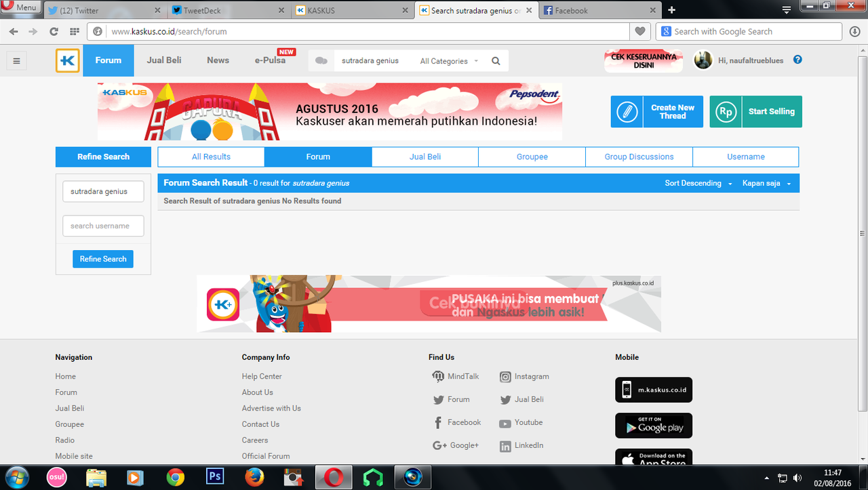Click the Cek Keseruannya Disini banner

click(644, 61)
